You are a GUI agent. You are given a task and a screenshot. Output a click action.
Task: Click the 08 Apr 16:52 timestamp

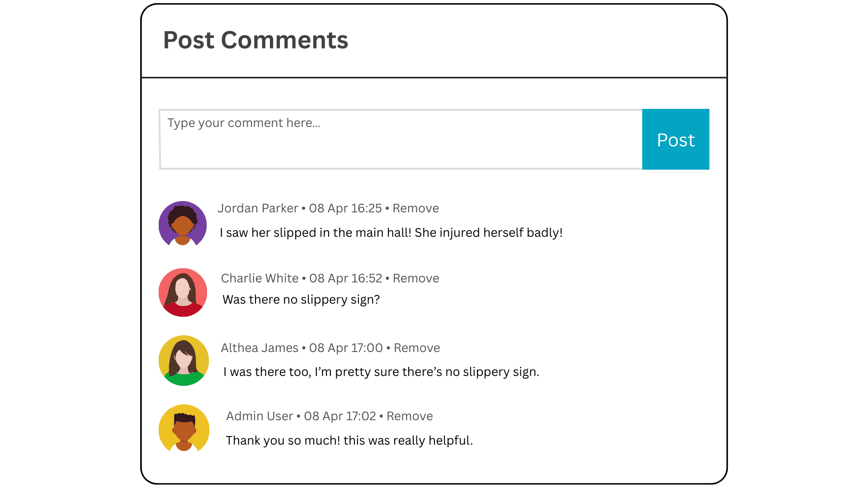[345, 278]
